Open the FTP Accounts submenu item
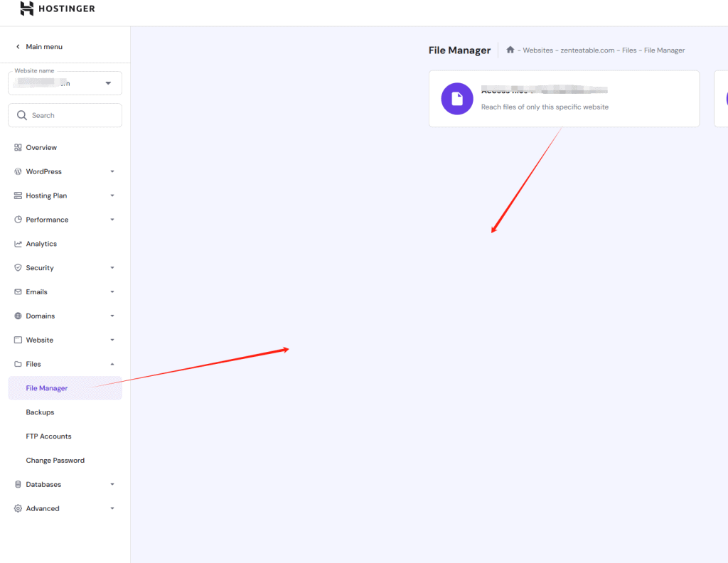The height and width of the screenshot is (563, 728). pos(49,436)
